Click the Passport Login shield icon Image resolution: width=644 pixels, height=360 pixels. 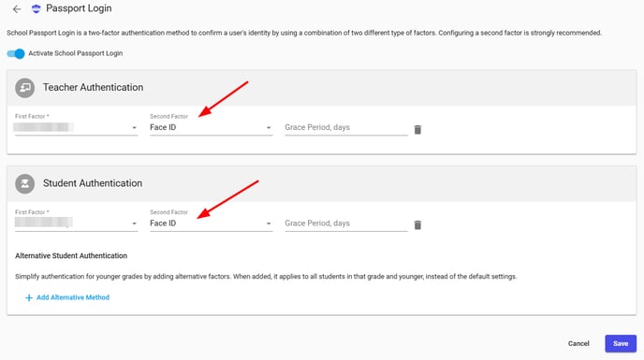(37, 8)
